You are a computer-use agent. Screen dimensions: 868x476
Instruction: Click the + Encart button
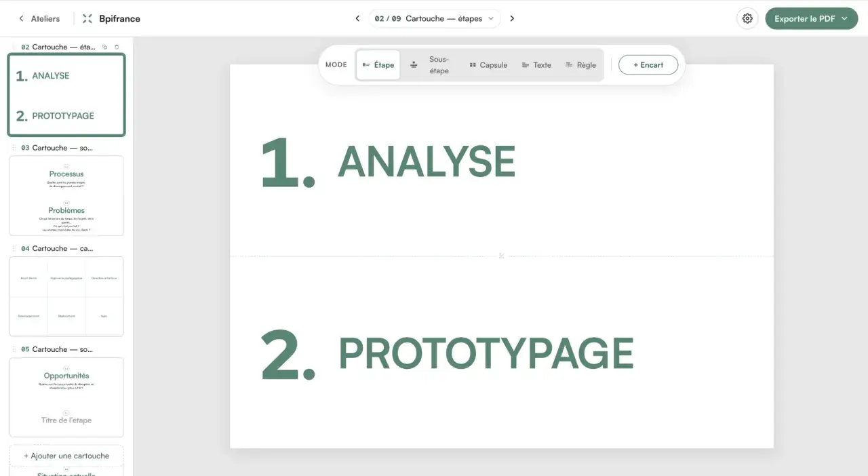tap(648, 65)
